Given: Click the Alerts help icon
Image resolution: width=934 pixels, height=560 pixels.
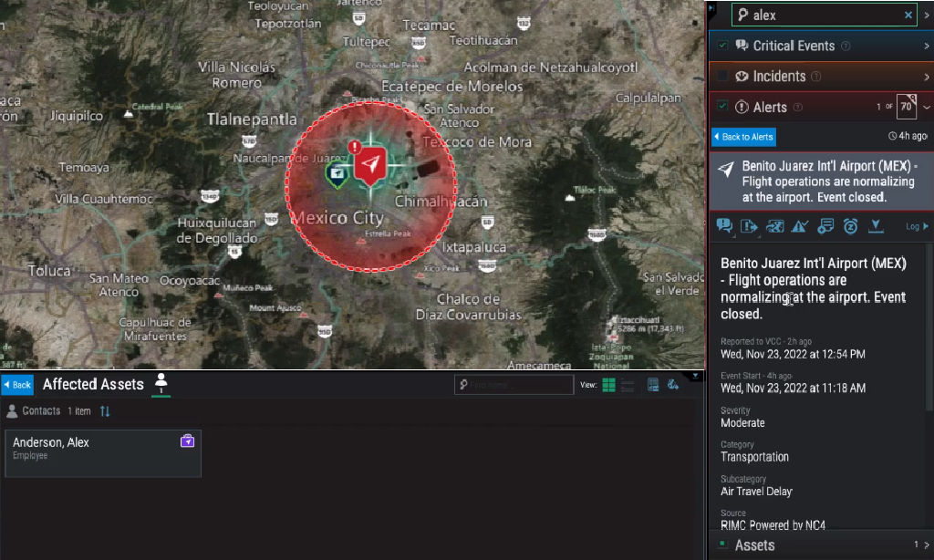Looking at the screenshot, I should (797, 108).
